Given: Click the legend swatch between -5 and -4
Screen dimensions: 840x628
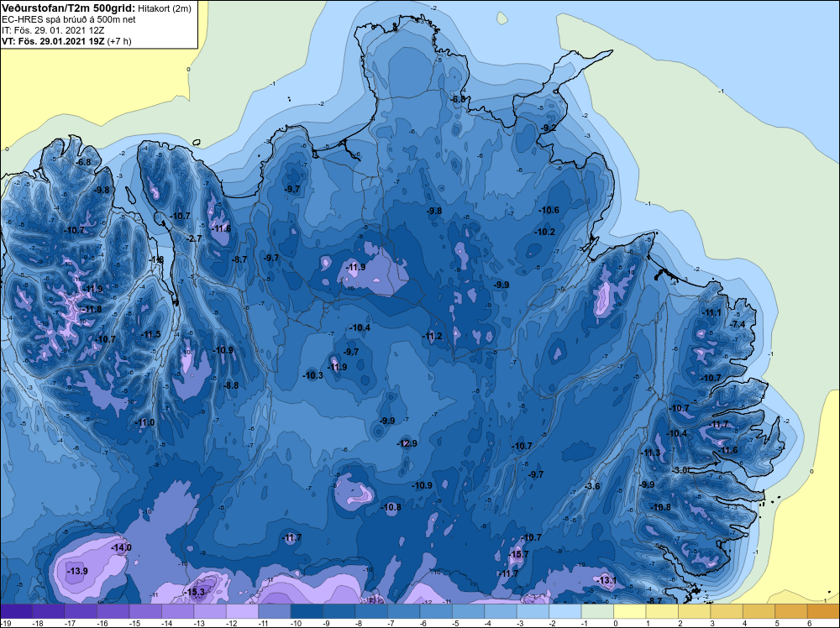Looking at the screenshot, I should coord(468,611).
